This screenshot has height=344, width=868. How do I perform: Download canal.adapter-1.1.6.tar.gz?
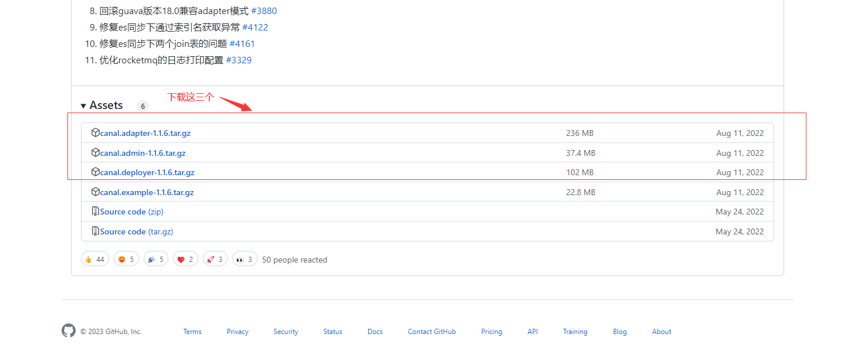point(145,134)
